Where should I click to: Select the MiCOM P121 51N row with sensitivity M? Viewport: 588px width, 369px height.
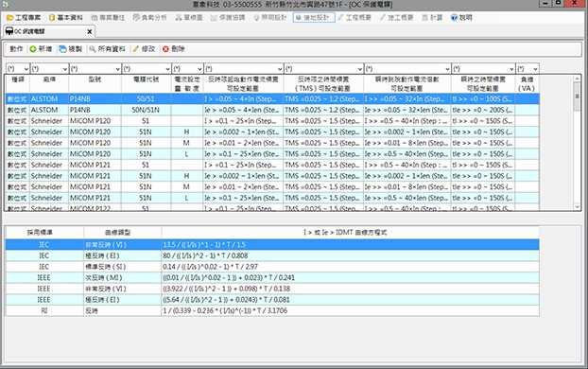pos(272,187)
